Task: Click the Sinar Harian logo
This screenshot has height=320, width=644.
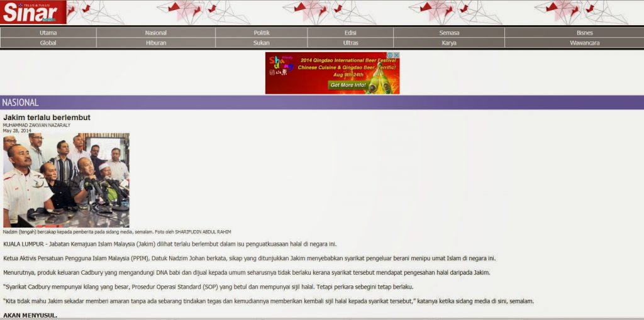Action: (x=33, y=12)
